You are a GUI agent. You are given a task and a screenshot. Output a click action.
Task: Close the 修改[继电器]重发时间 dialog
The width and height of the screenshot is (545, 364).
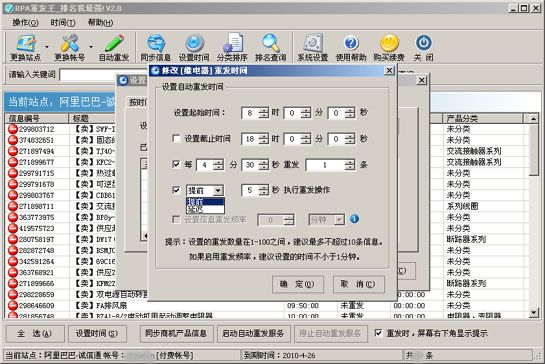click(x=389, y=71)
